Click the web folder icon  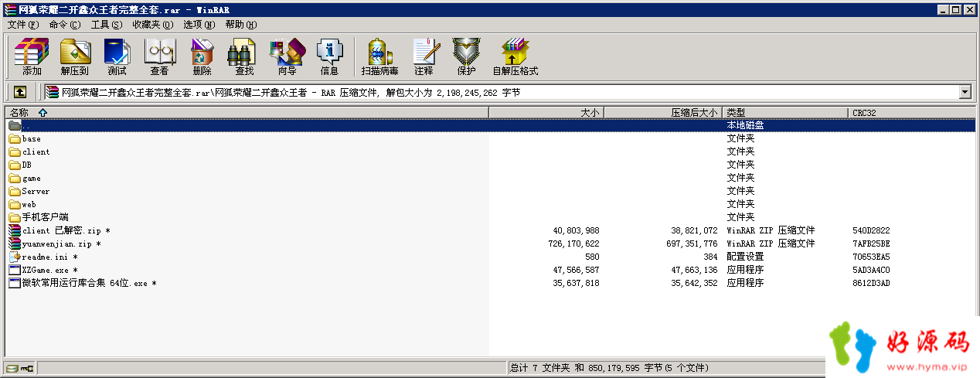pos(15,205)
